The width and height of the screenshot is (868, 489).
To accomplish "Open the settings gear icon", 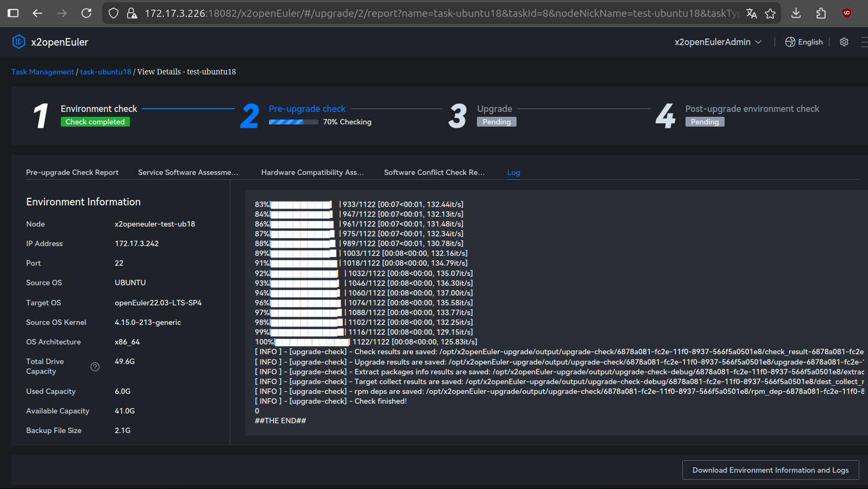I will click(x=844, y=42).
